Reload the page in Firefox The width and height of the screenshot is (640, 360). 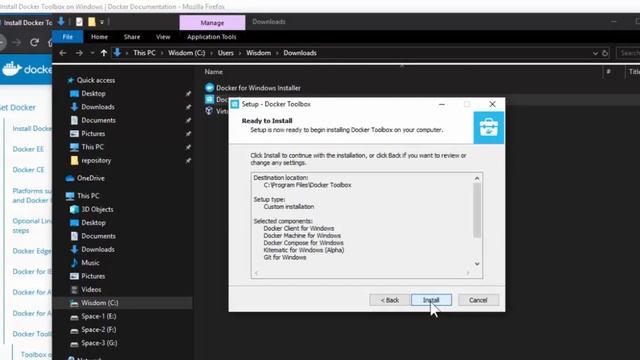tap(34, 42)
